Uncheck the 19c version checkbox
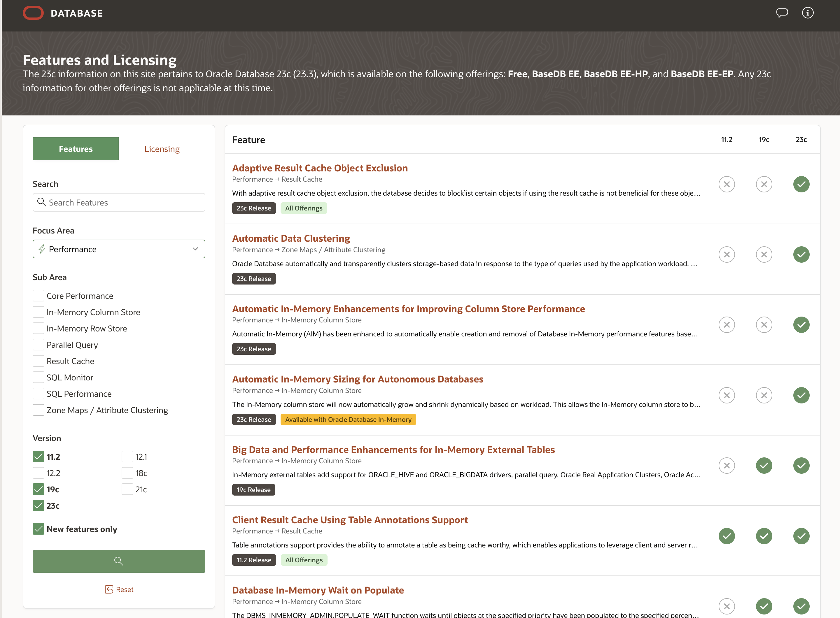 click(38, 489)
